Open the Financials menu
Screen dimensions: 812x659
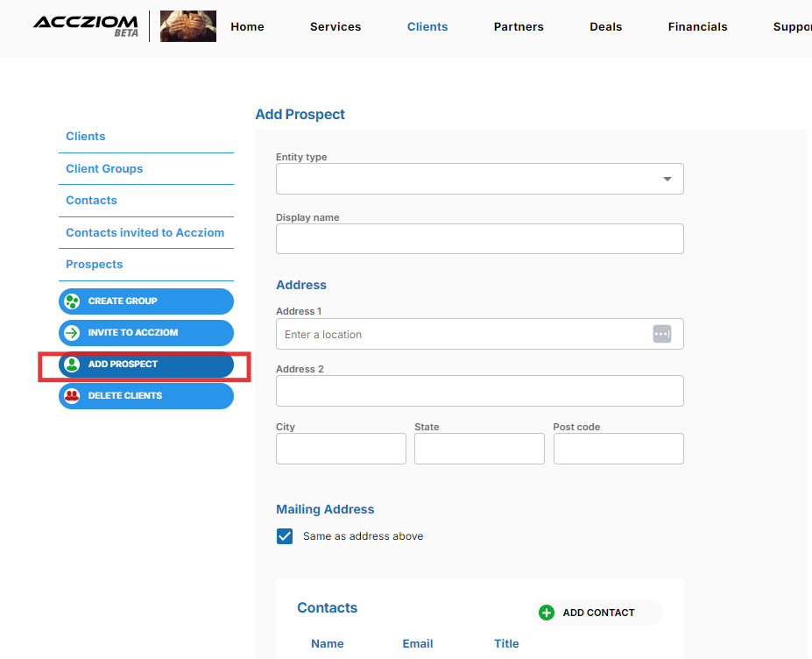click(x=697, y=26)
